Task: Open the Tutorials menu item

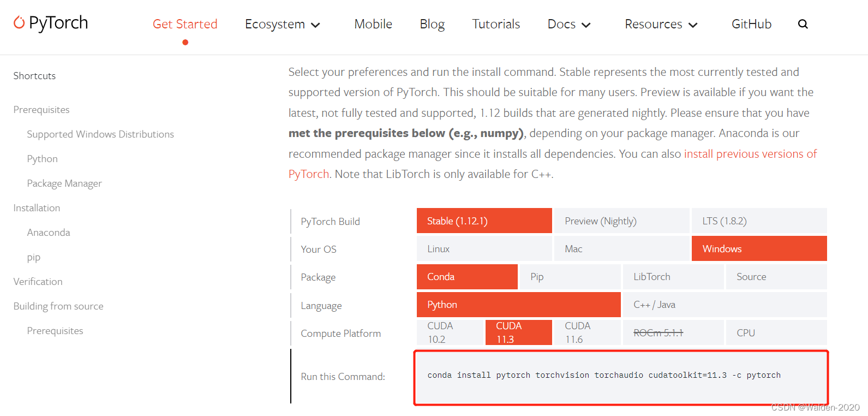Action: pos(496,24)
